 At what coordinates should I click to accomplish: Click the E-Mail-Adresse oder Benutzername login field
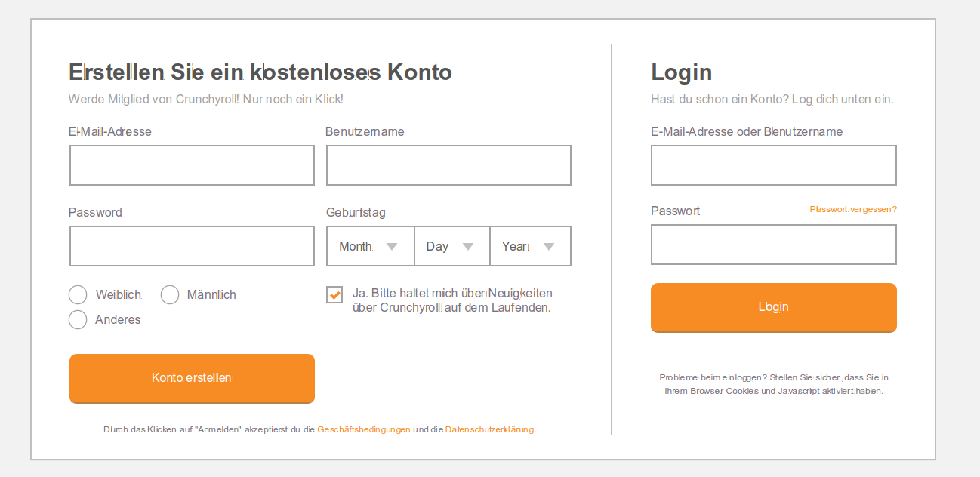coord(774,165)
